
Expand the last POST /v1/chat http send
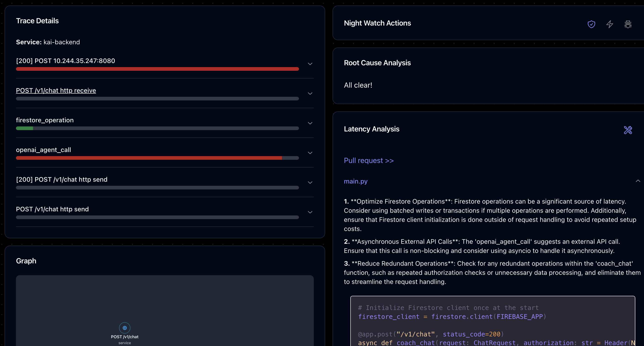pos(310,212)
